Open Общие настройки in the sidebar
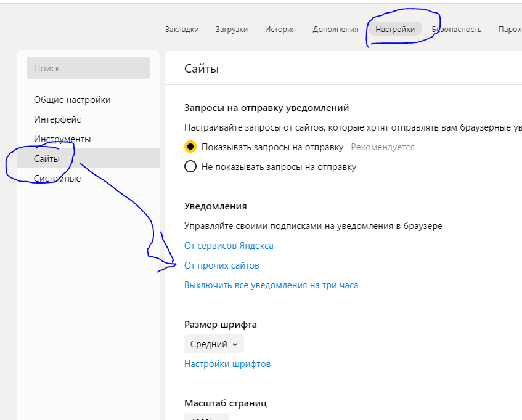This screenshot has width=522, height=420. click(x=72, y=100)
